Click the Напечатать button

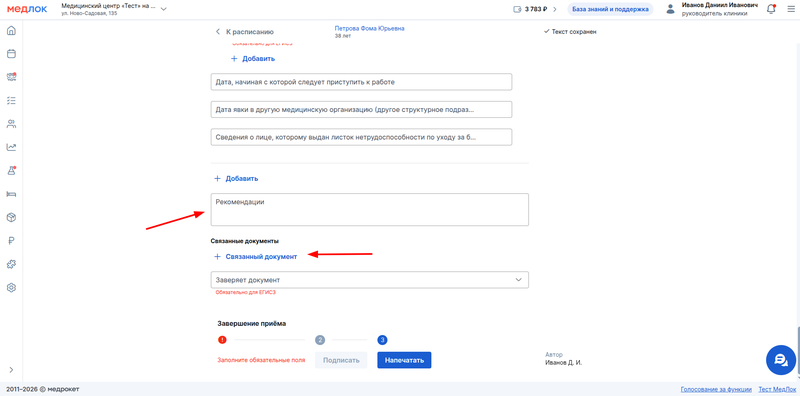(x=404, y=360)
